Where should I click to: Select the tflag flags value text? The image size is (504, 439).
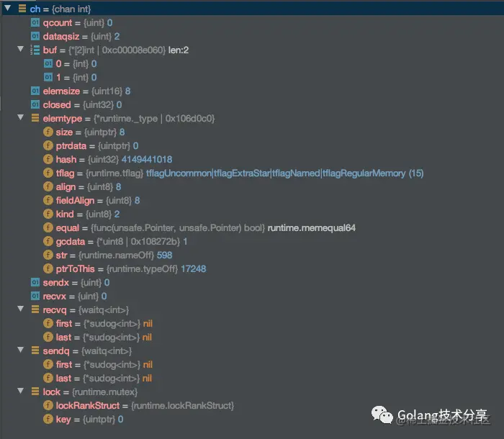click(285, 173)
